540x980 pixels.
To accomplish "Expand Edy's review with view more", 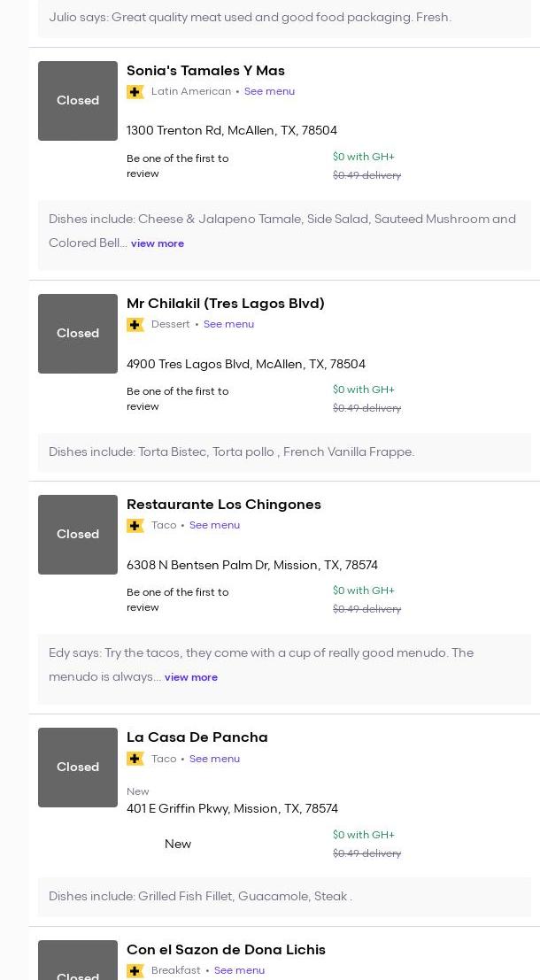I will (x=191, y=677).
